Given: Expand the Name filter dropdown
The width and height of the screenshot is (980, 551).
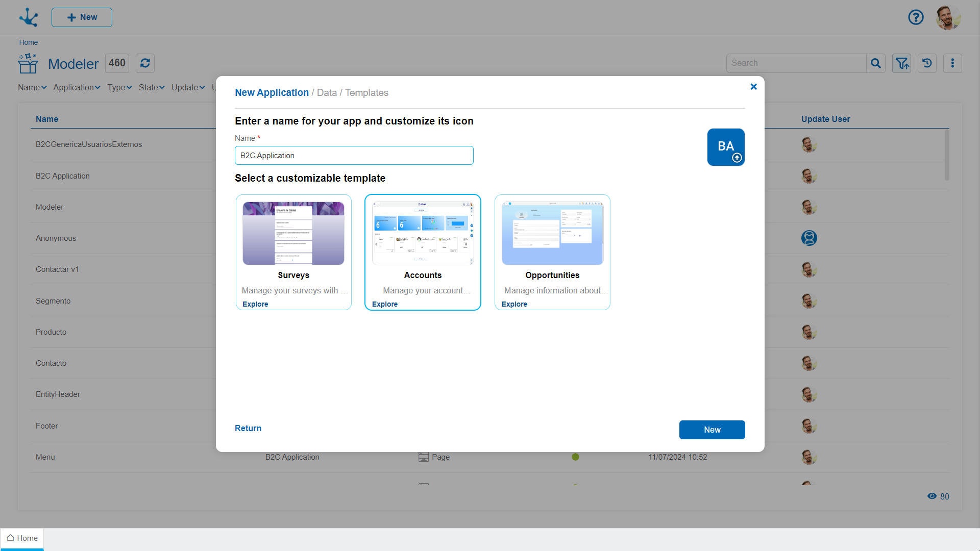Looking at the screenshot, I should pyautogui.click(x=32, y=87).
